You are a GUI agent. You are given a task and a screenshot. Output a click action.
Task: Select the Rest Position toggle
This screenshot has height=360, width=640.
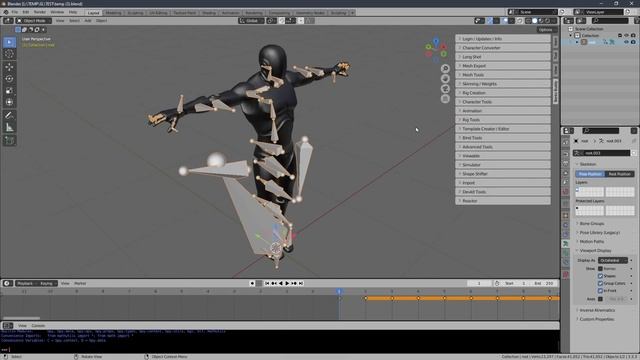[620, 174]
